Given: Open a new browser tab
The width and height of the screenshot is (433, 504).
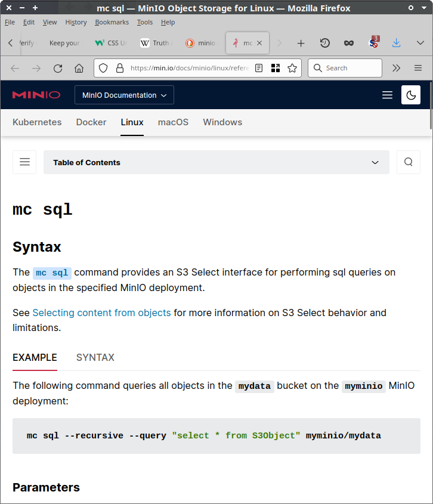Looking at the screenshot, I should (x=301, y=43).
